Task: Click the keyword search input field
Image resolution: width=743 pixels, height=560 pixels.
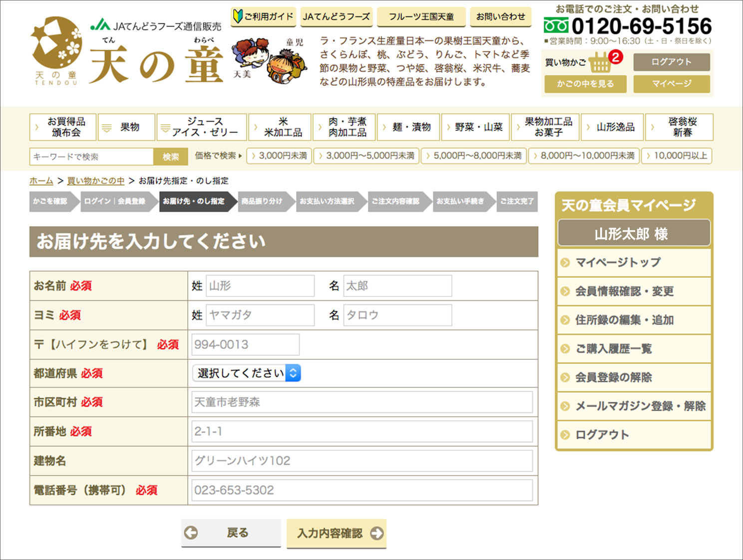Action: point(91,157)
